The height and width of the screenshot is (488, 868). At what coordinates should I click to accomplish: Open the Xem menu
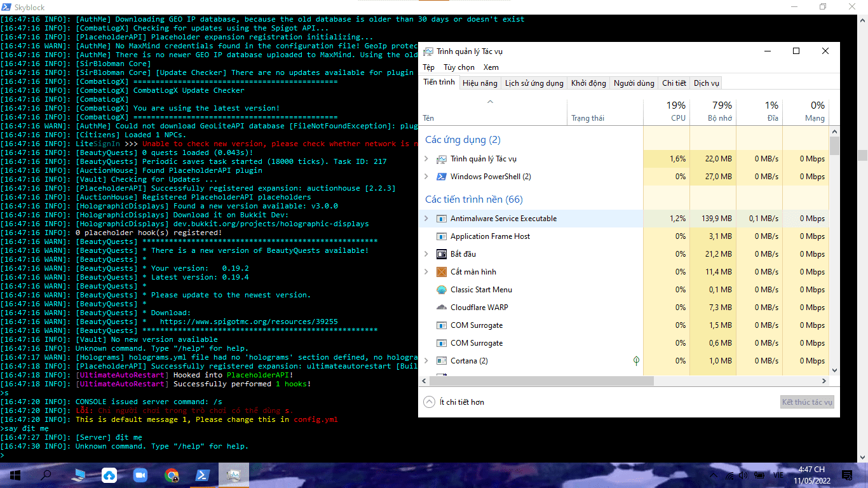(x=491, y=67)
